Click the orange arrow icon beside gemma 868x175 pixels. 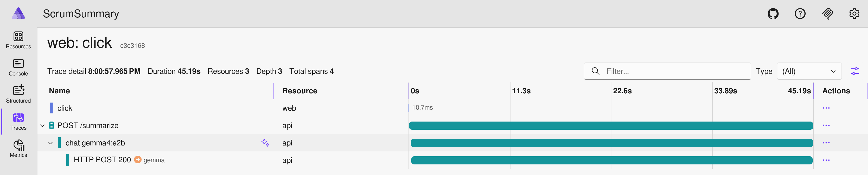[x=138, y=160]
